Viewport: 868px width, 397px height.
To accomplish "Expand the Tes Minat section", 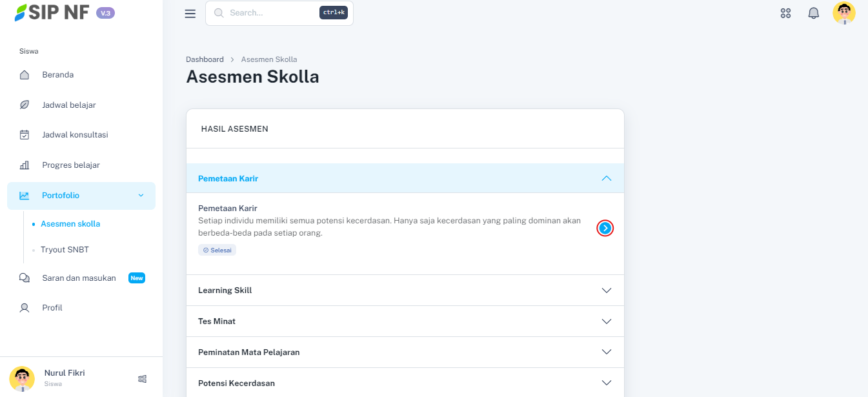I will coord(606,321).
